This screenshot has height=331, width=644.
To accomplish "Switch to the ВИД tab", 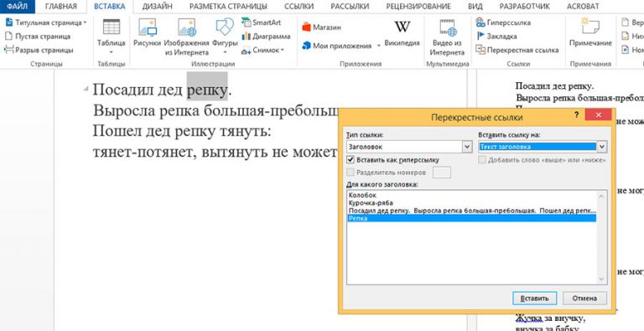I will [x=475, y=7].
